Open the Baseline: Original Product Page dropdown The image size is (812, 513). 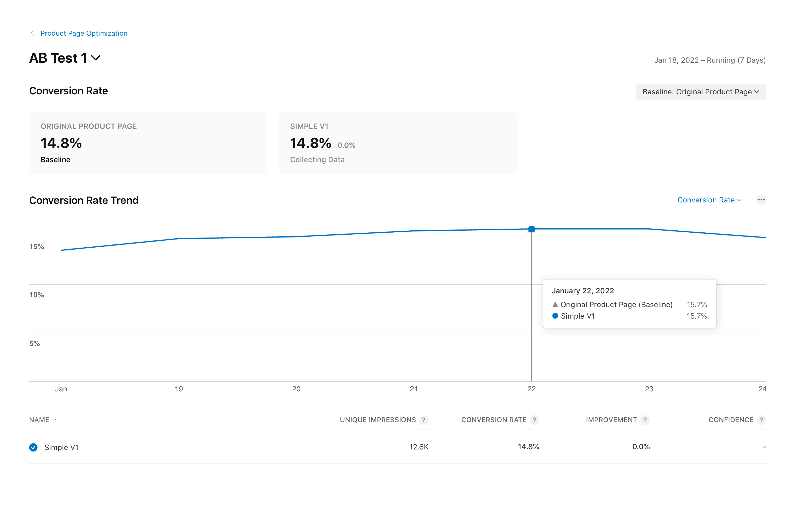click(700, 92)
